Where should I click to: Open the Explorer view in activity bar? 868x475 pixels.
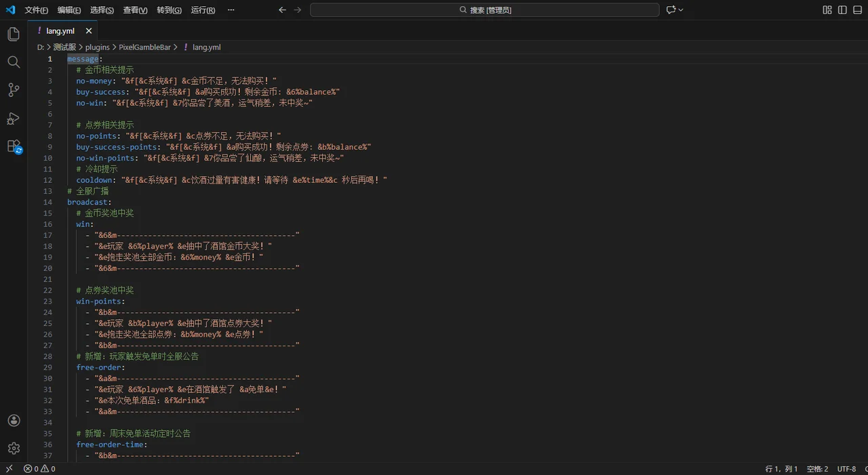(14, 34)
